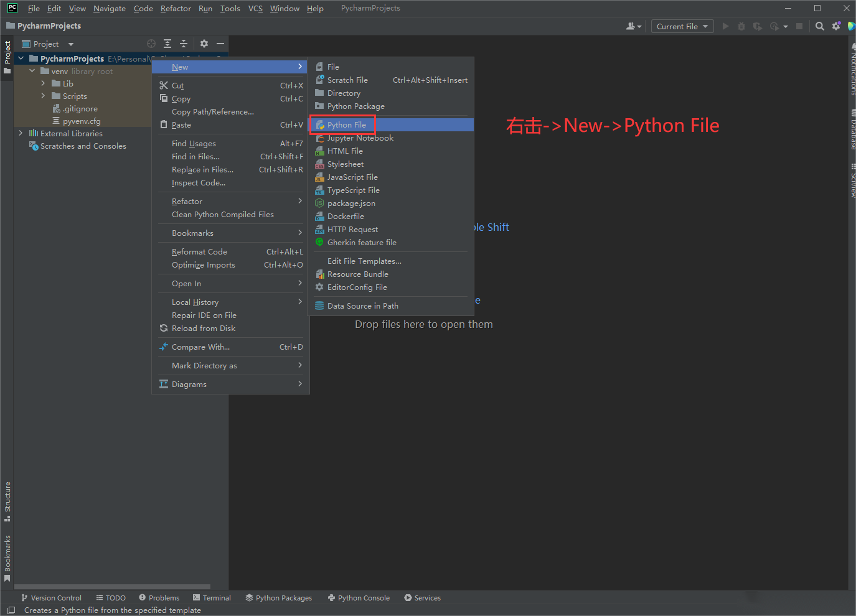
Task: Select the pyvenv.cfg file
Action: coord(82,121)
